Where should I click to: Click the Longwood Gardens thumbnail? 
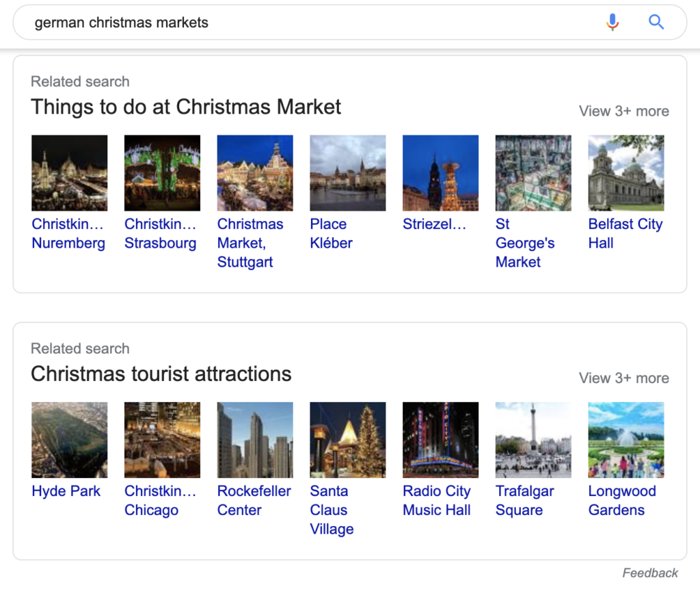(626, 440)
